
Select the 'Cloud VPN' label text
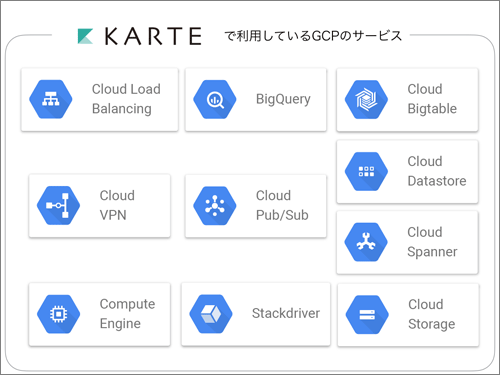tap(117, 205)
